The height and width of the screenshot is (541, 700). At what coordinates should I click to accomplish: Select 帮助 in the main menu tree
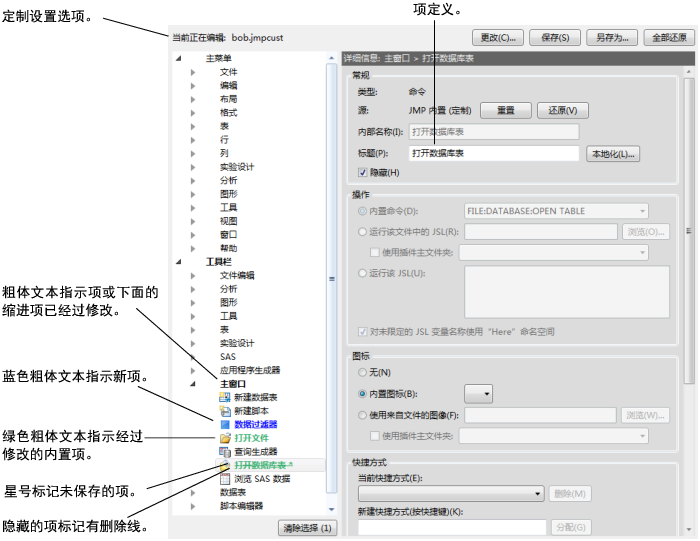point(228,248)
